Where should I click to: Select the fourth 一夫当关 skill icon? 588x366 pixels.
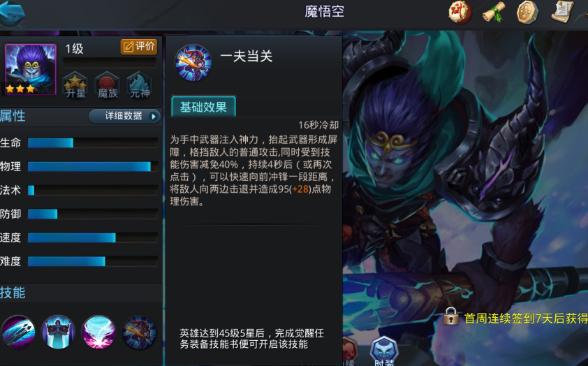pos(140,332)
